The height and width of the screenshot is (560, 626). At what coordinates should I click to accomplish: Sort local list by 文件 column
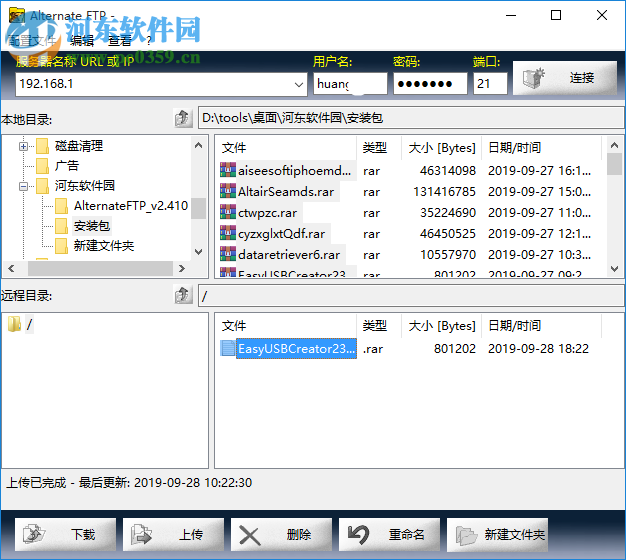[x=286, y=148]
